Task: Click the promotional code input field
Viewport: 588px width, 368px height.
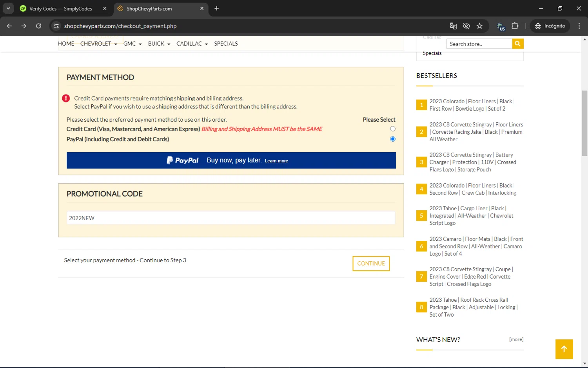Action: coord(231,218)
